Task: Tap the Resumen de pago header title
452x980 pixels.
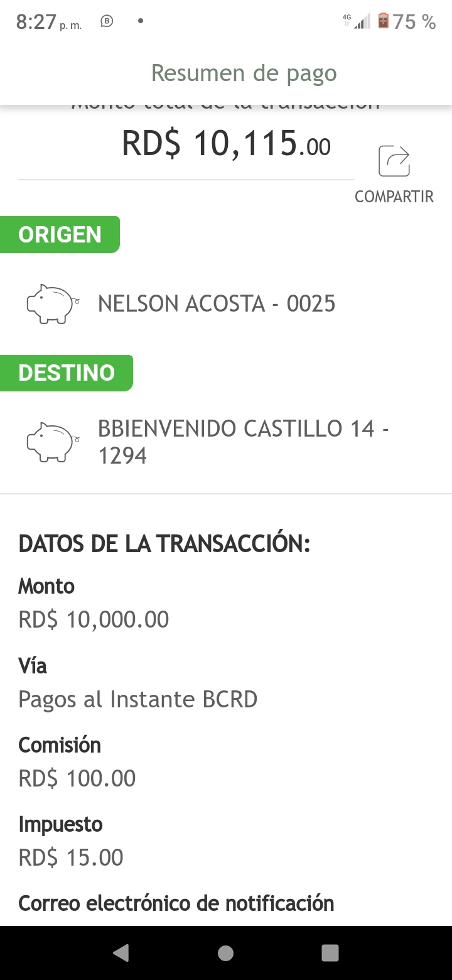Action: 244,73
